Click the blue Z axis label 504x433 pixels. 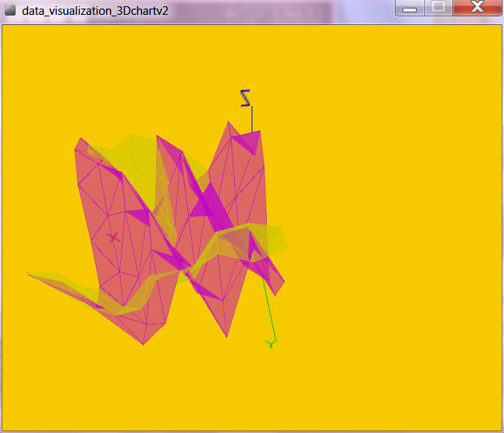[246, 98]
